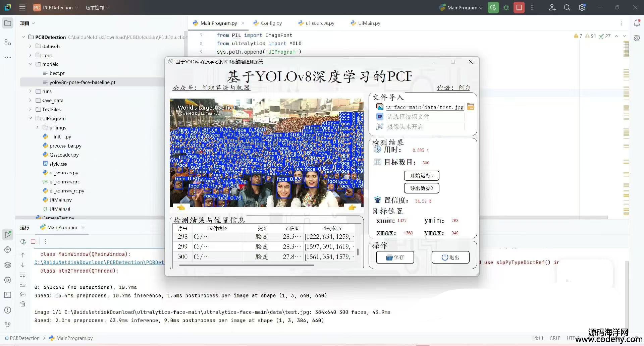Click the next image right-pointing hand
This screenshot has height=346, width=644.
[352, 207]
